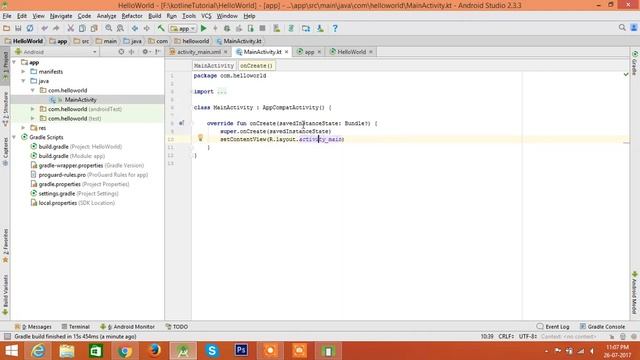Open run configuration 'app' dropdown
Image resolution: width=640 pixels, height=360 pixels.
183,29
